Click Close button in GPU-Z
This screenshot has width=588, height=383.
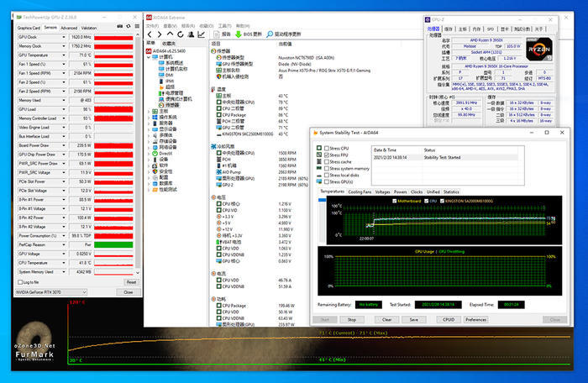[x=129, y=292]
